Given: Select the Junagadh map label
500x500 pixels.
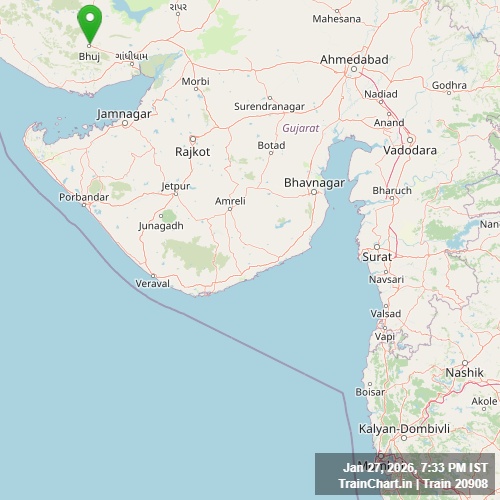Looking at the screenshot, I should pyautogui.click(x=161, y=226).
